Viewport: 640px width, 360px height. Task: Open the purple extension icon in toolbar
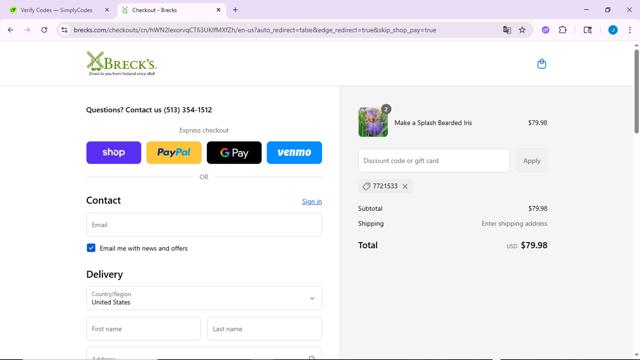click(545, 30)
